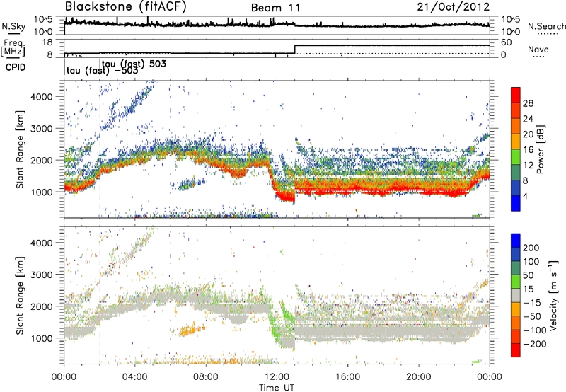Image resolution: width=566 pixels, height=392 pixels.
Task: Click the 'Nave' legend label
Action: click(538, 50)
